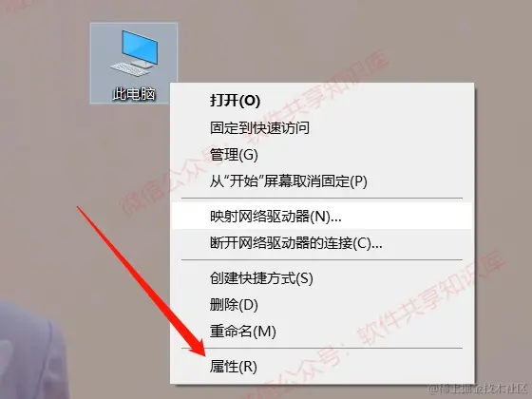The height and width of the screenshot is (399, 532).
Task: Click the separator line below 从“开始”屏幕取消固定(P)
Action: coord(322,199)
